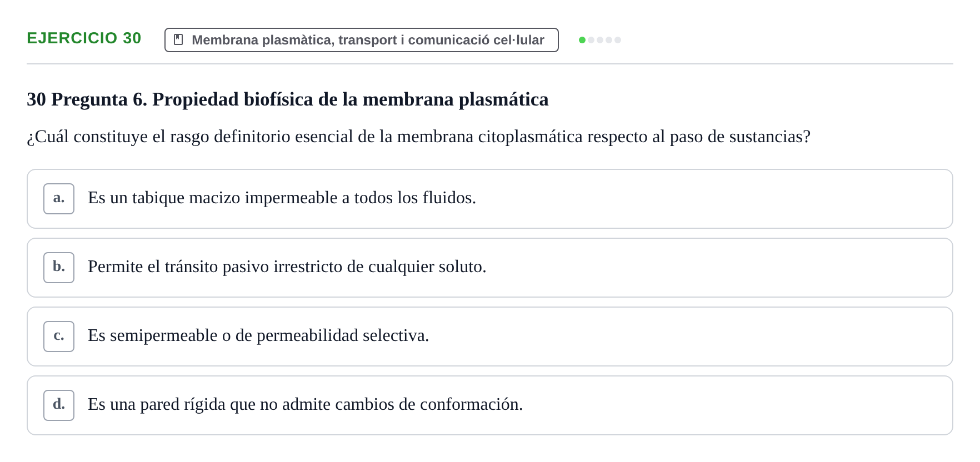Select the letter box for option b
The width and height of the screenshot is (980, 462).
click(x=59, y=268)
